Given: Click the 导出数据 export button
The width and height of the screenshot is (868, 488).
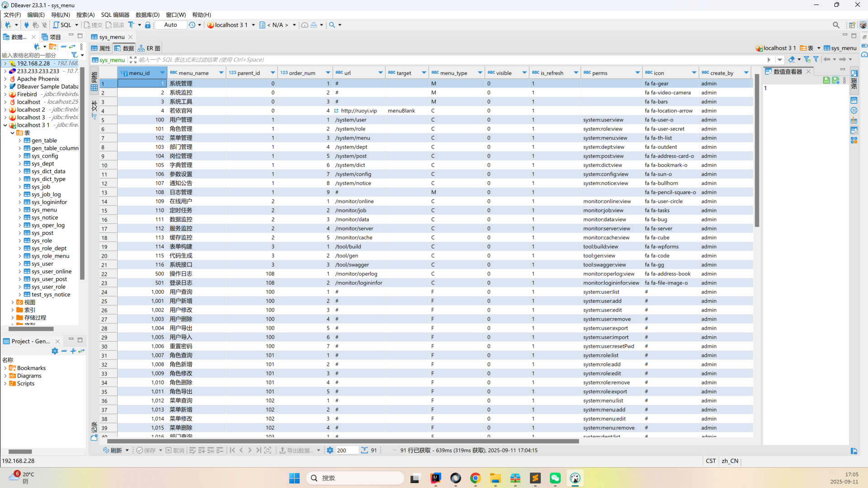Looking at the screenshot, I should coord(296,450).
